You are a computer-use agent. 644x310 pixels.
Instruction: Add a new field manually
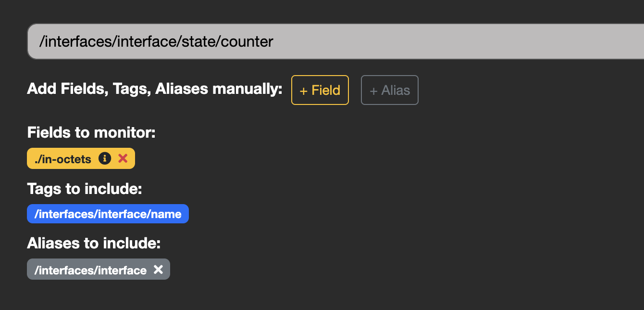click(x=320, y=90)
